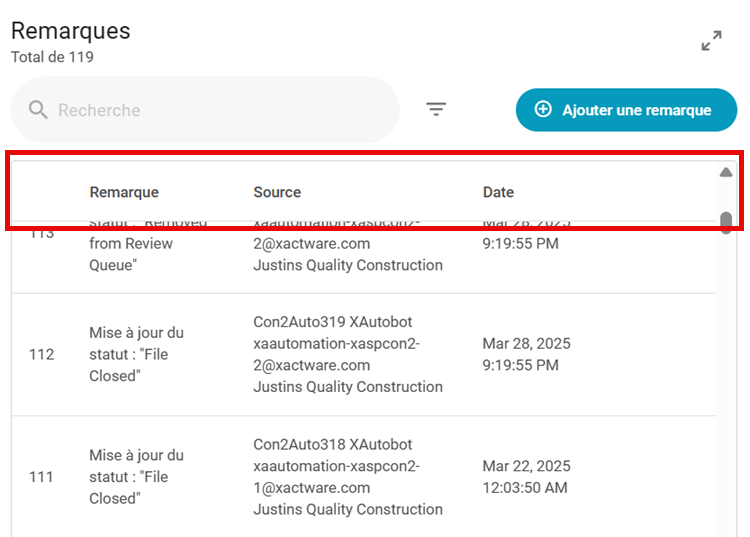750x537 pixels.
Task: Click the Con2Auto319 XAutobot source name
Action: [x=332, y=322]
